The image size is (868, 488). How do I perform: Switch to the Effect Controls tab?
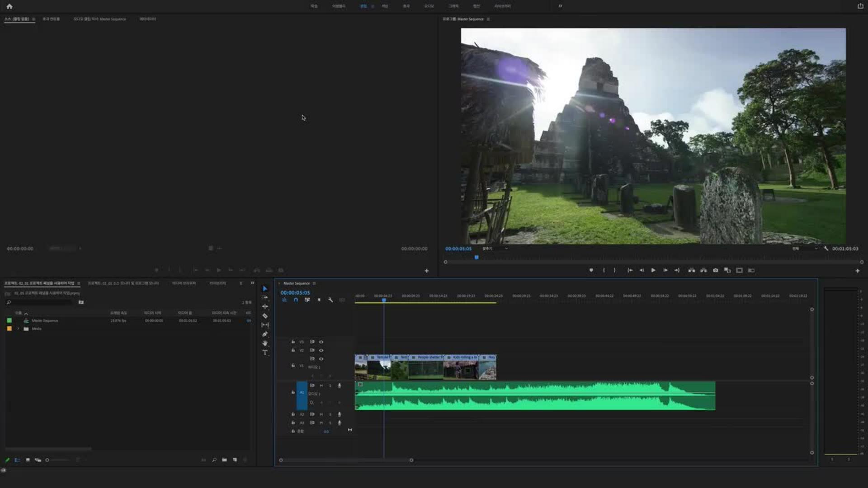51,19
